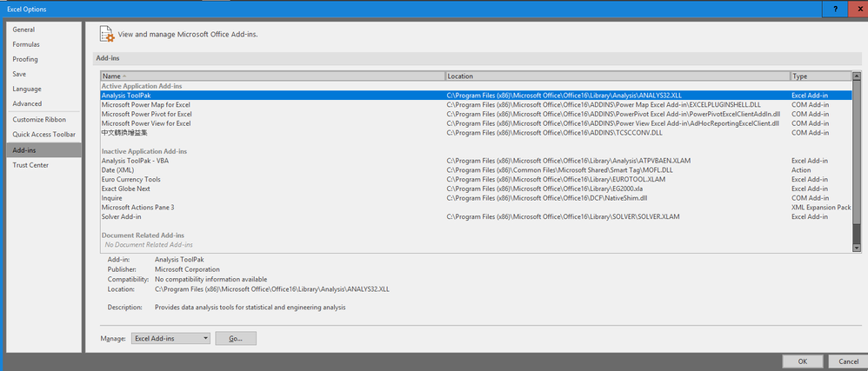Image resolution: width=868 pixels, height=371 pixels.
Task: Click the add-ins list scroll down arrow
Action: 857,248
